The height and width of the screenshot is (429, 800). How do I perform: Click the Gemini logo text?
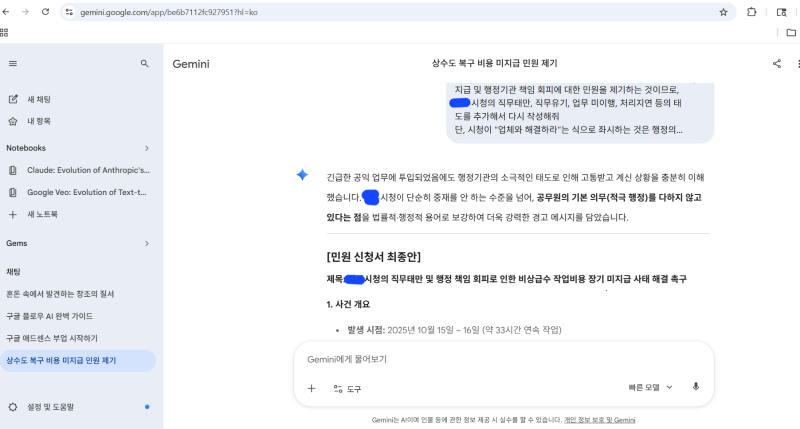tap(191, 64)
